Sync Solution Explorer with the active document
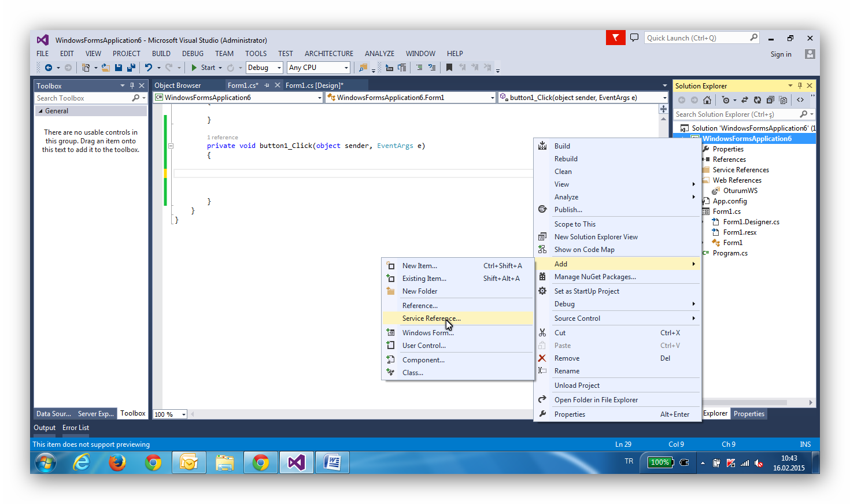The width and height of the screenshot is (850, 504). click(x=745, y=99)
